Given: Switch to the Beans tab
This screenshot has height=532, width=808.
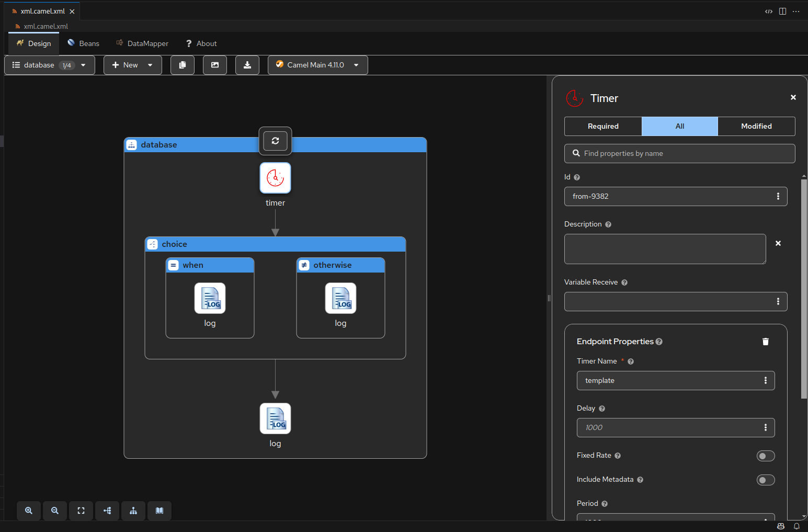Looking at the screenshot, I should 83,43.
